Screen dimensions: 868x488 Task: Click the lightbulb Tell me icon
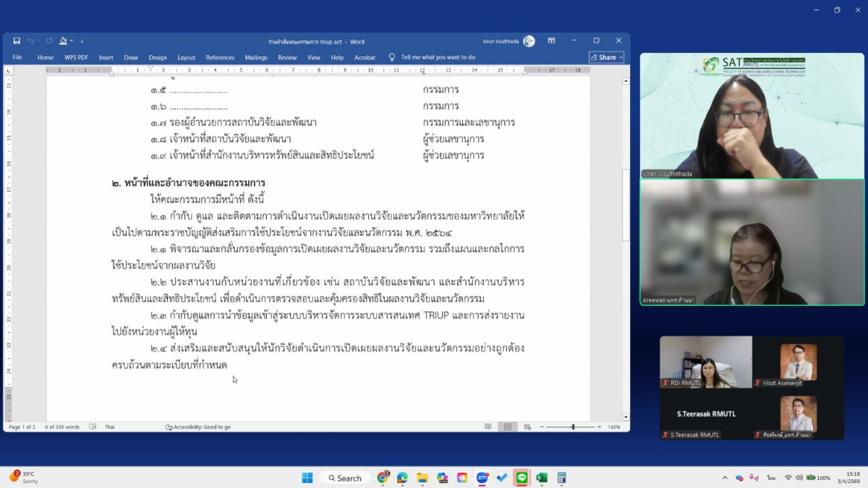pyautogui.click(x=392, y=57)
